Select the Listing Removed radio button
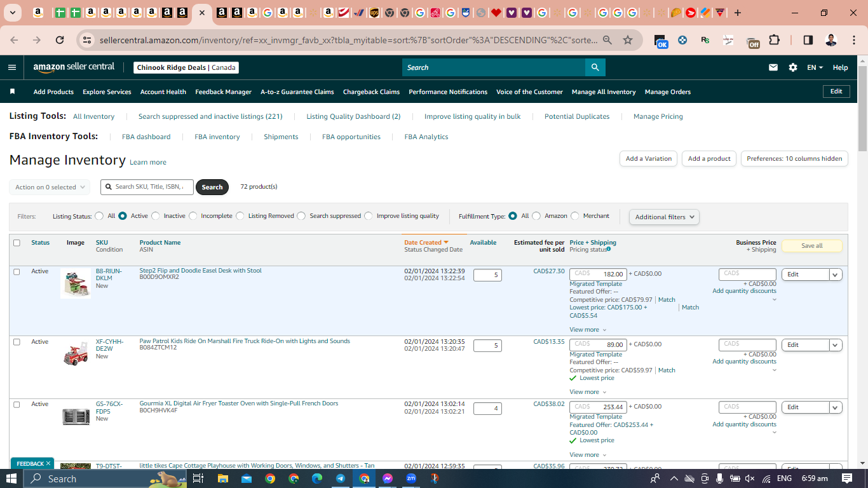 (x=240, y=216)
